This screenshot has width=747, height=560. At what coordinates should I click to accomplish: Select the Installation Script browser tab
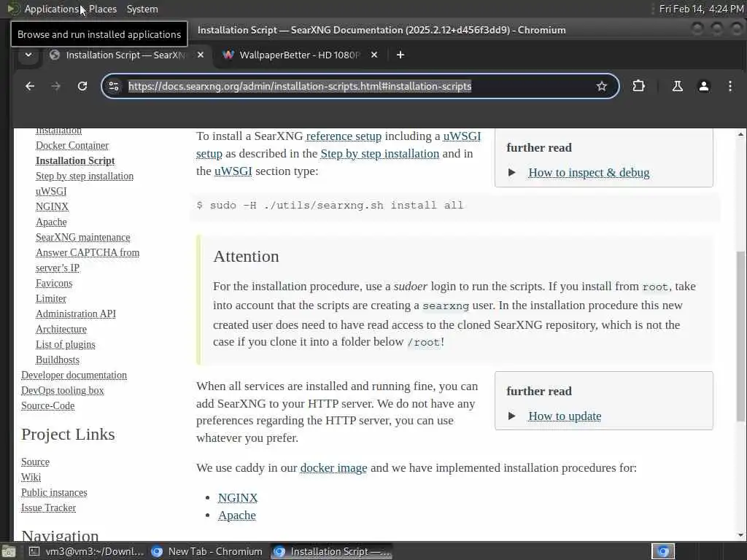point(126,55)
